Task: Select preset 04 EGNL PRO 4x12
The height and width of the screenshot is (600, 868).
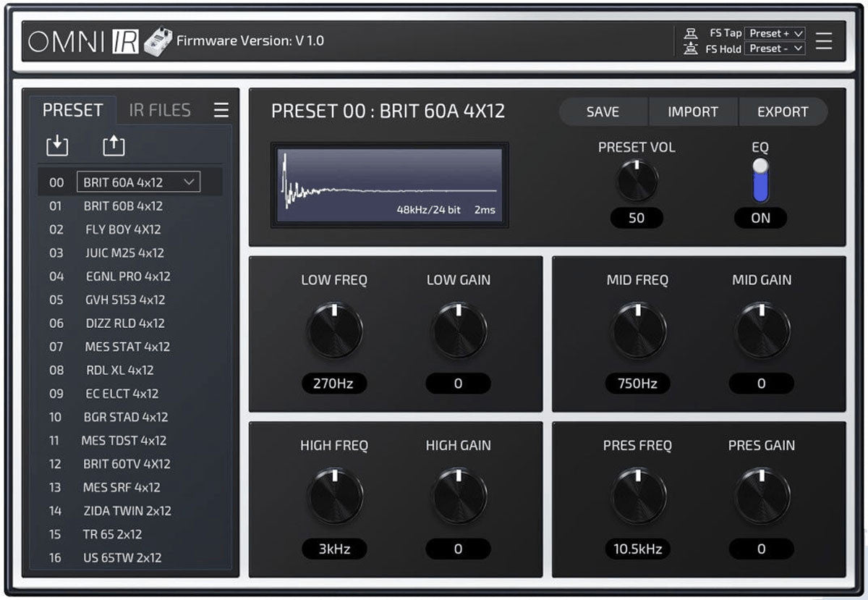Action: coord(130,276)
